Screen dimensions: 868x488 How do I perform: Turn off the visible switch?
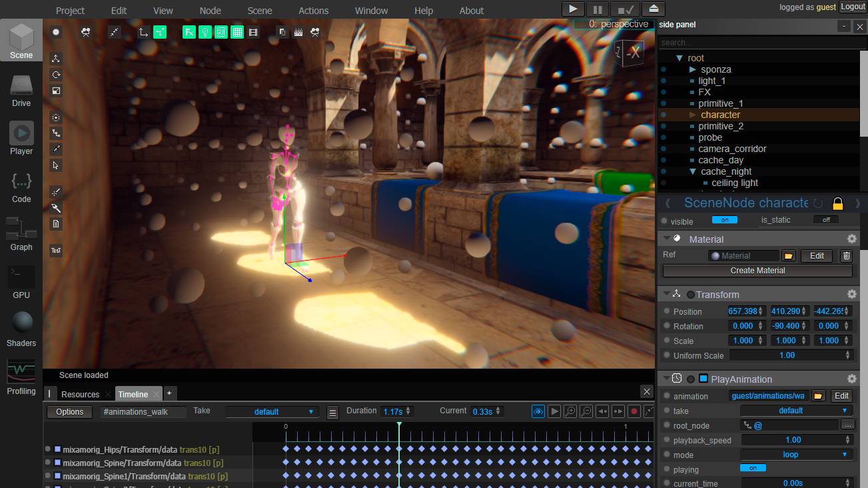tap(724, 220)
